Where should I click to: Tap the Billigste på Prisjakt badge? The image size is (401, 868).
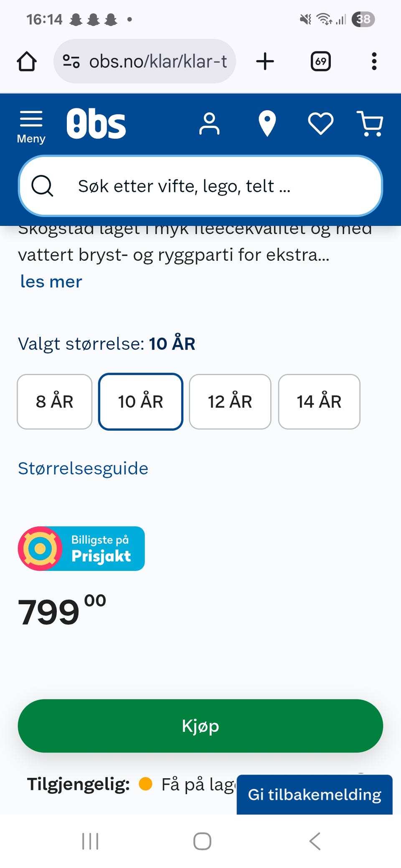click(81, 548)
